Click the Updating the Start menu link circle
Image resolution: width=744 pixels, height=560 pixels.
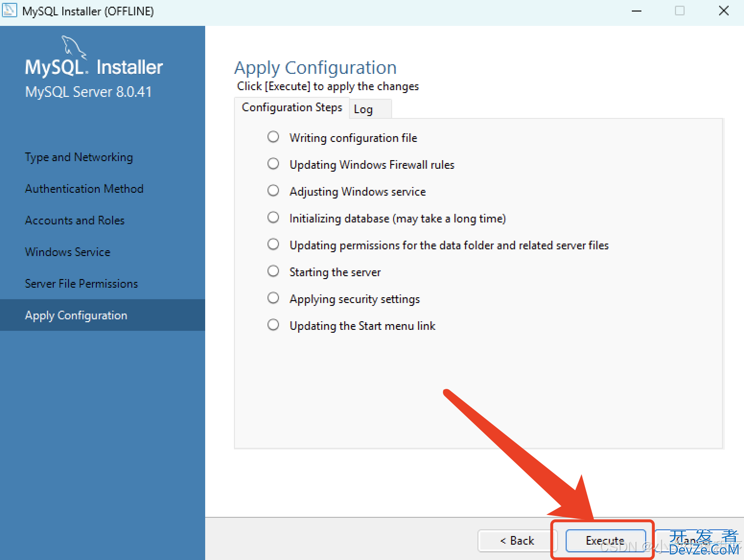pos(273,325)
